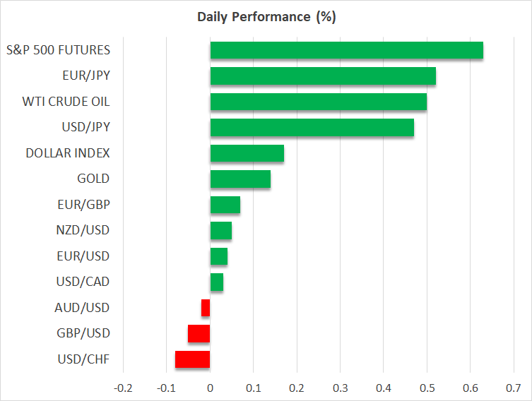Select the NZD/USD bar
The image size is (532, 401).
click(x=220, y=231)
